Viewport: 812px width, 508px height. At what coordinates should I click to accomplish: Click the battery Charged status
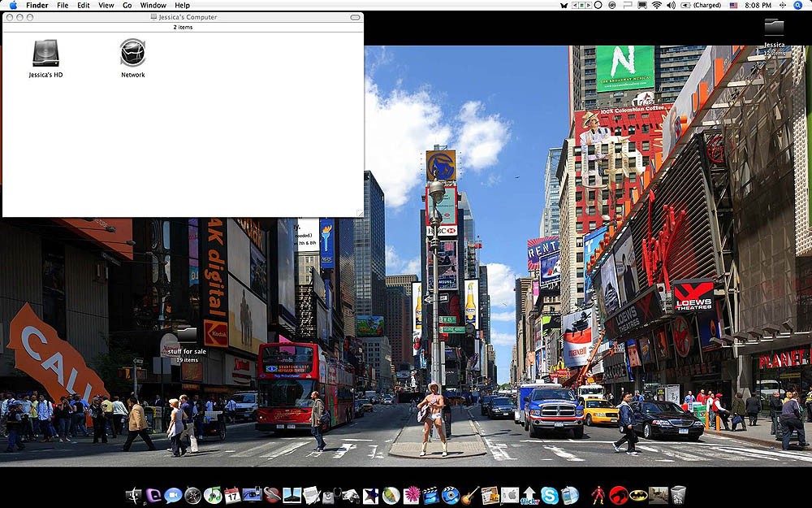click(702, 5)
